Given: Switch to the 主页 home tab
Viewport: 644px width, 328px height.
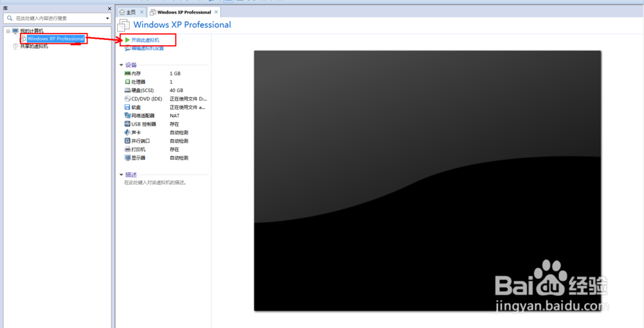Looking at the screenshot, I should [131, 12].
